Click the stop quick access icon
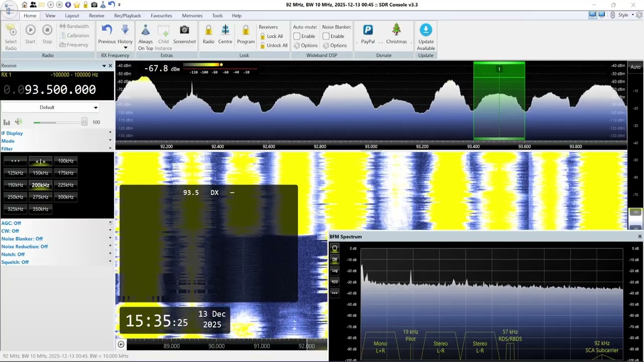 pyautogui.click(x=59, y=5)
